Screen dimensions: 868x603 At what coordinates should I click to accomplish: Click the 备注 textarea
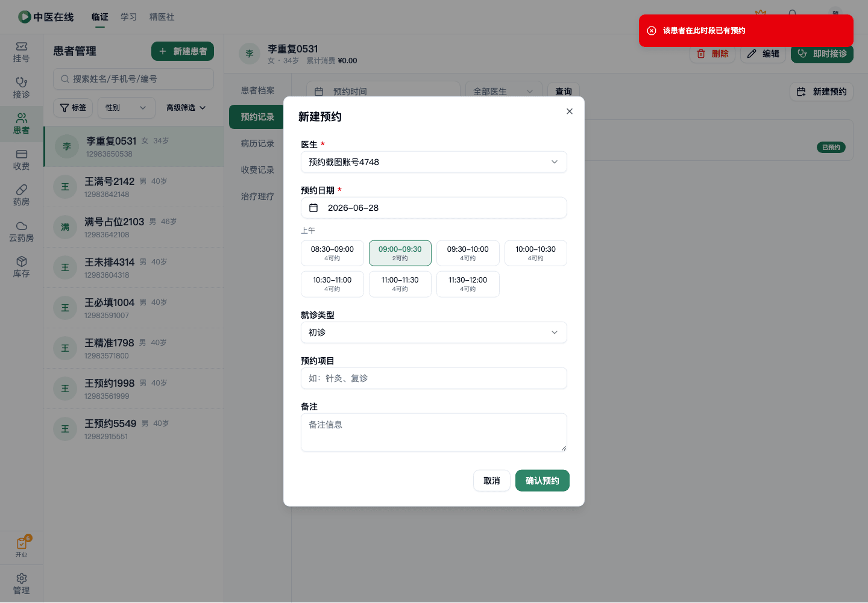click(x=434, y=433)
